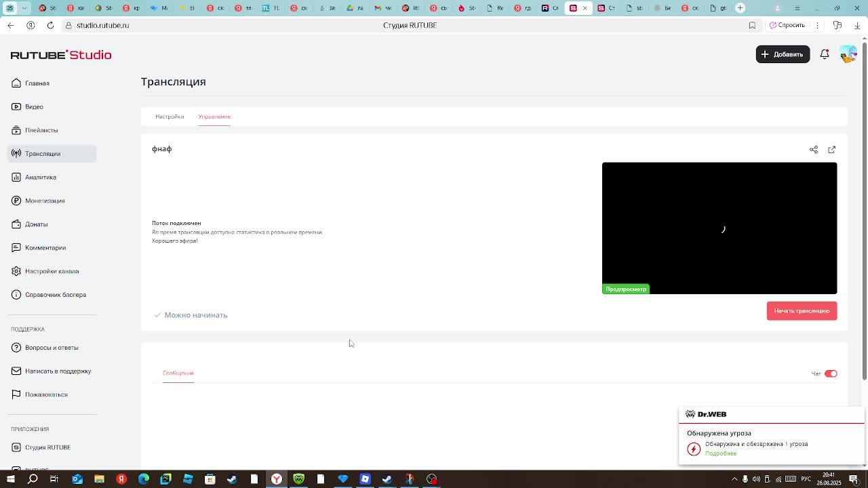Click the browser back arrow
Image resolution: width=868 pixels, height=488 pixels.
11,25
